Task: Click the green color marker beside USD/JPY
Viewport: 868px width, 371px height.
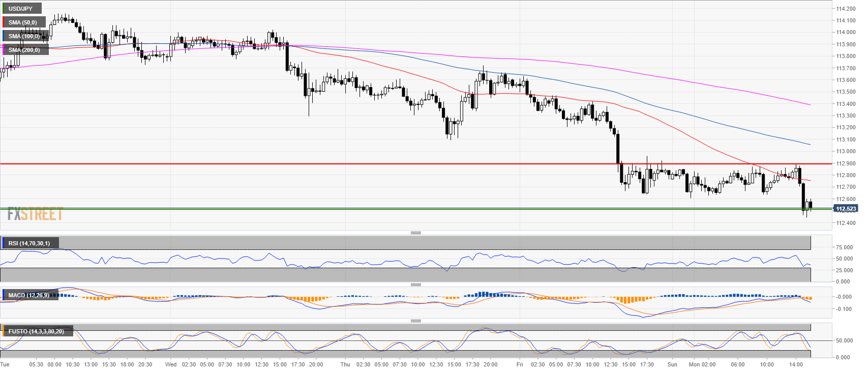Action: pyautogui.click(x=4, y=9)
